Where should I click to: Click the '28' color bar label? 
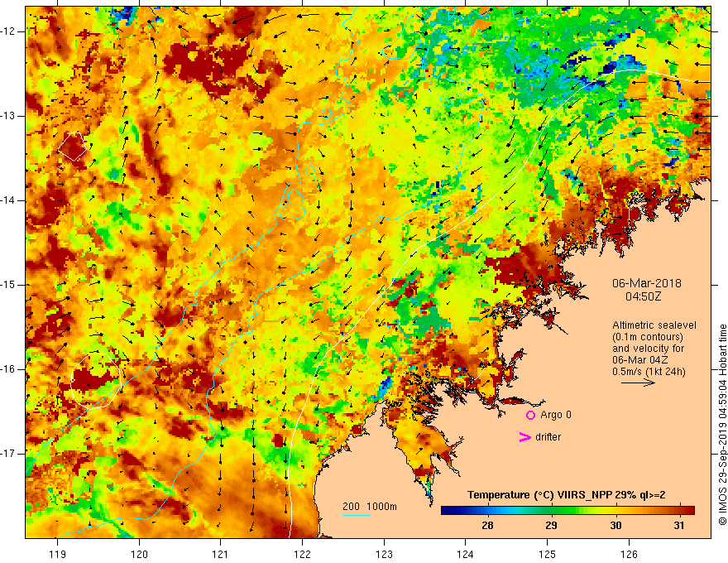point(487,526)
